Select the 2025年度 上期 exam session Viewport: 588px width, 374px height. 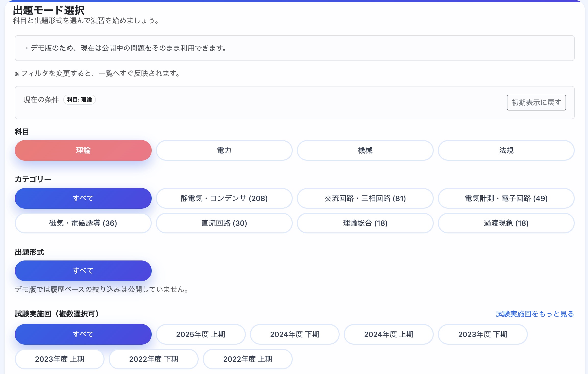(x=201, y=334)
